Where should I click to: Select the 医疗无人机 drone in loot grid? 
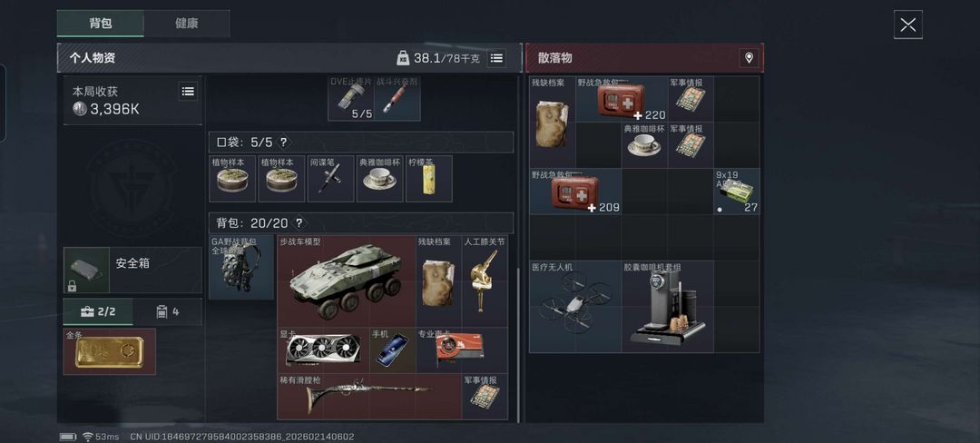click(575, 306)
